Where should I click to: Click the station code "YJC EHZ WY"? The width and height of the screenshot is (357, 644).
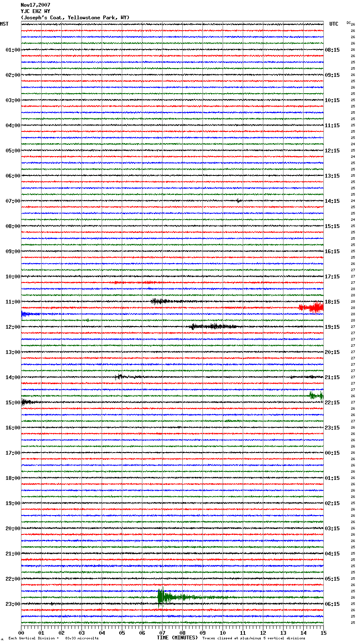pos(35,11)
